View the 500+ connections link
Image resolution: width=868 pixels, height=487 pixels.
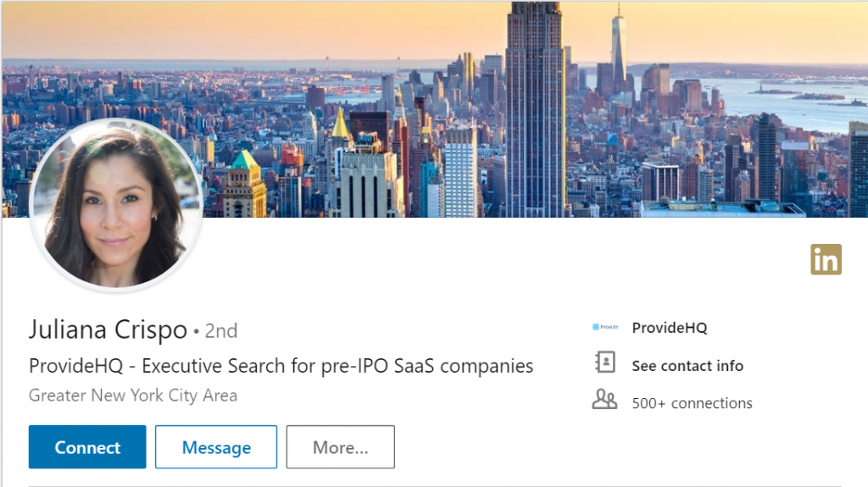coord(692,403)
